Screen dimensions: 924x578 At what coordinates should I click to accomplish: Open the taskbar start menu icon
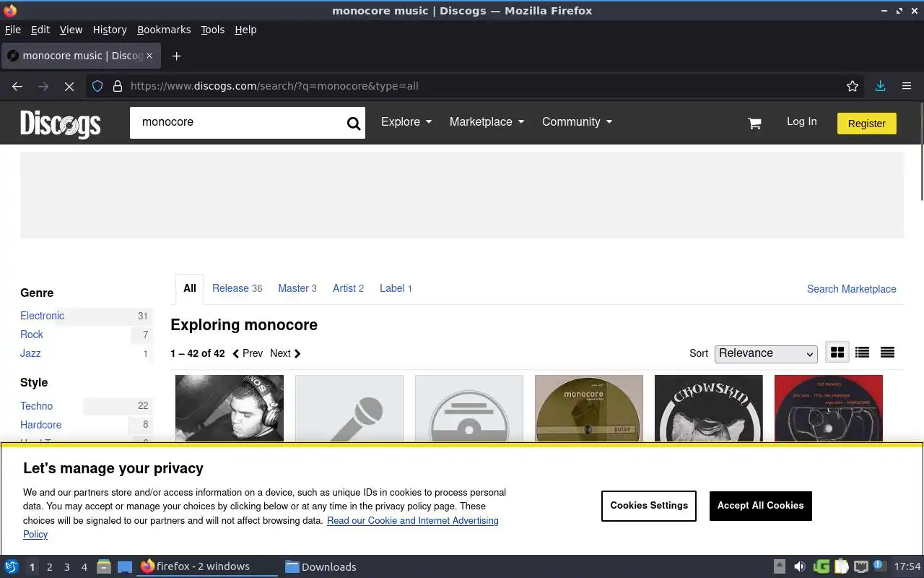[x=11, y=567]
